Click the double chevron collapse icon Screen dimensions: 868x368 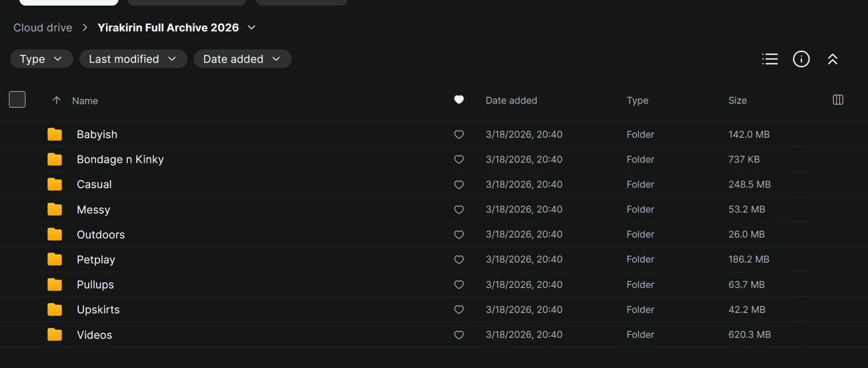click(832, 59)
